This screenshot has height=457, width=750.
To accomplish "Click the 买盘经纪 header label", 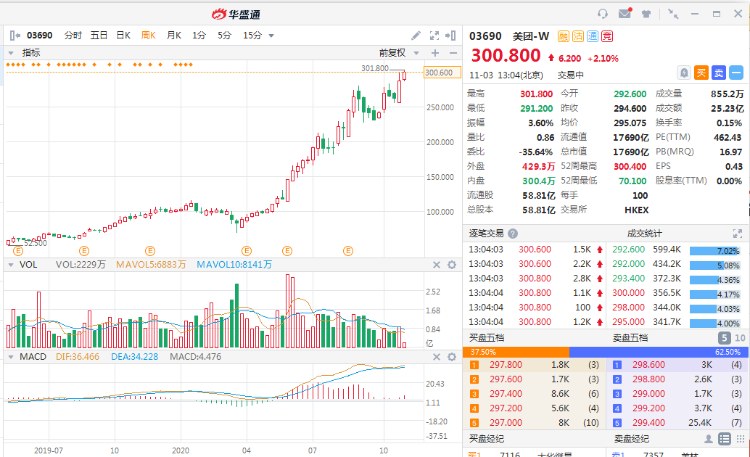I will [486, 439].
